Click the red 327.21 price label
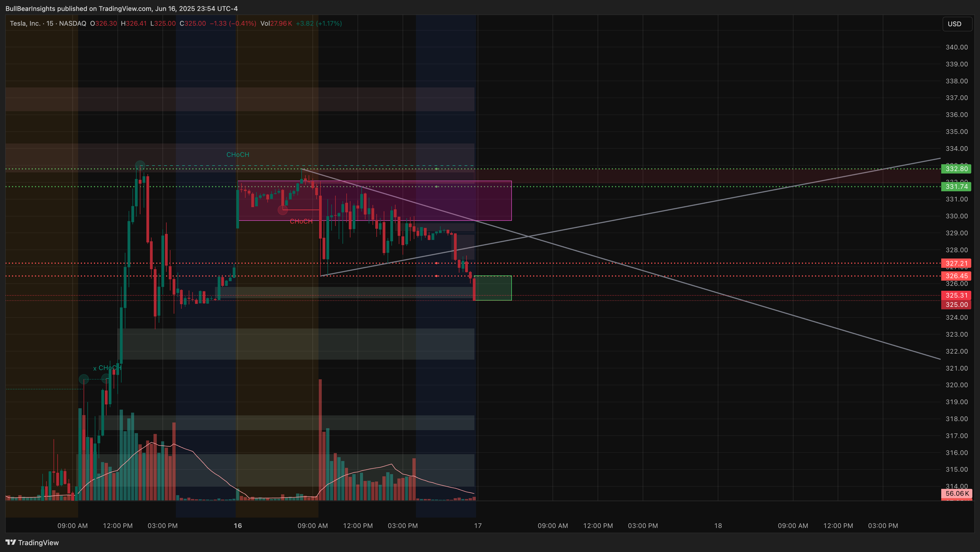 tap(956, 263)
